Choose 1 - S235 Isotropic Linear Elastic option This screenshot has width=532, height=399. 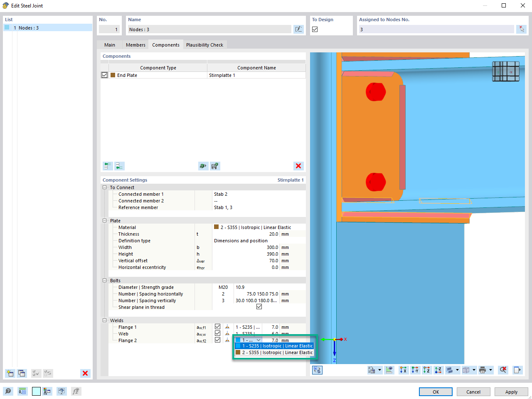click(274, 346)
